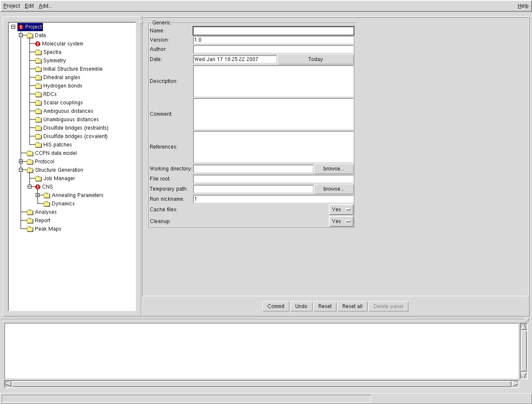This screenshot has height=404, width=532.
Task: Click the Dynamics folder icon
Action: [x=47, y=204]
